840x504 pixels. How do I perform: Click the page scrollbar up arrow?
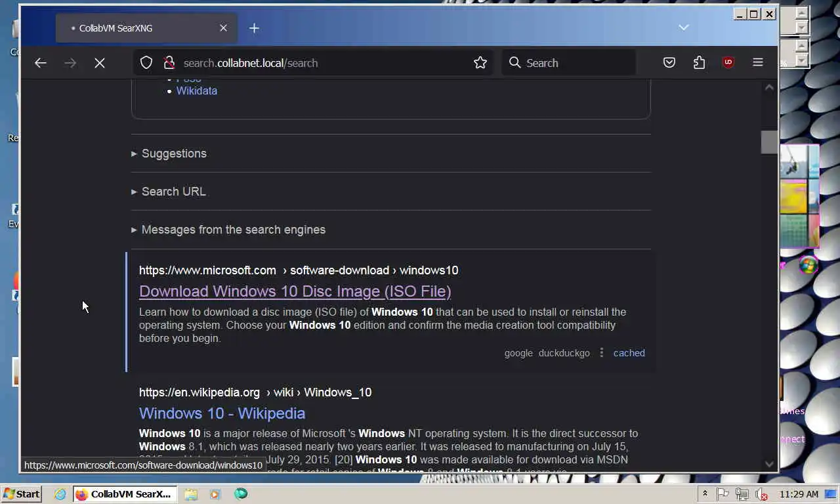click(x=770, y=87)
